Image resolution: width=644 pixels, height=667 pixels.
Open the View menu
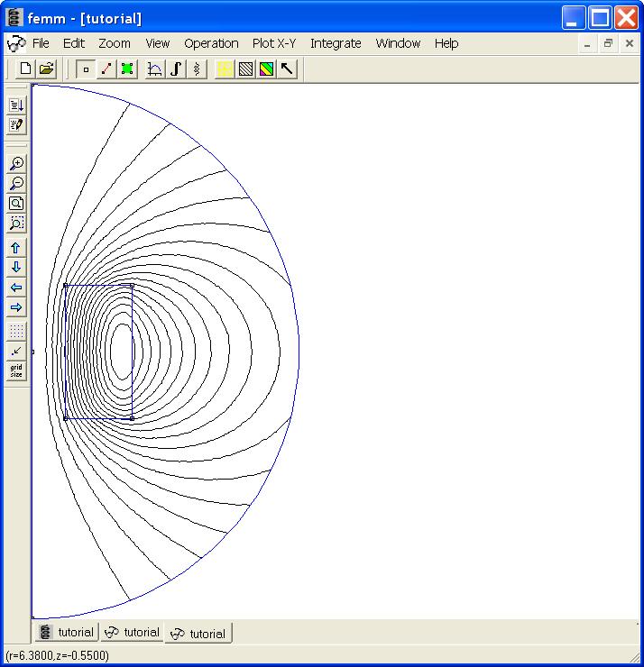pyautogui.click(x=158, y=43)
